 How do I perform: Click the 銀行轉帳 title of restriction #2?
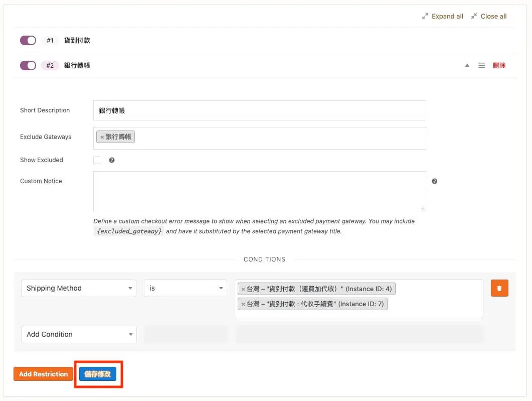(x=77, y=66)
